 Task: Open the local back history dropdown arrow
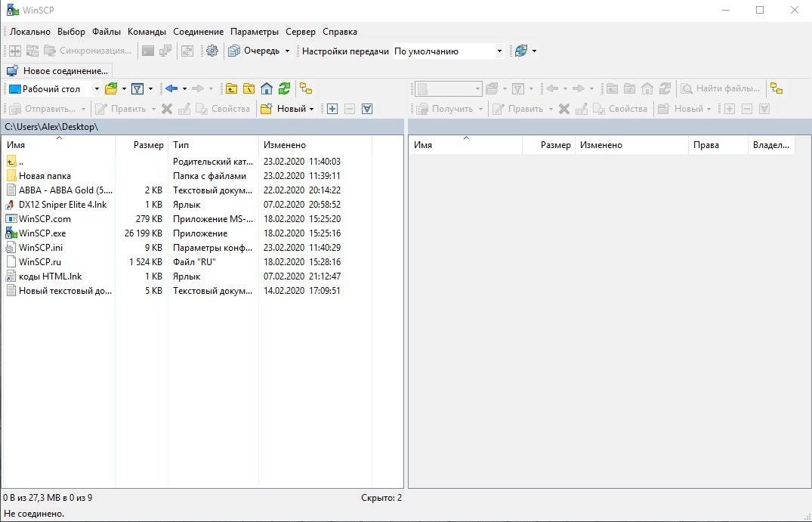click(x=184, y=89)
